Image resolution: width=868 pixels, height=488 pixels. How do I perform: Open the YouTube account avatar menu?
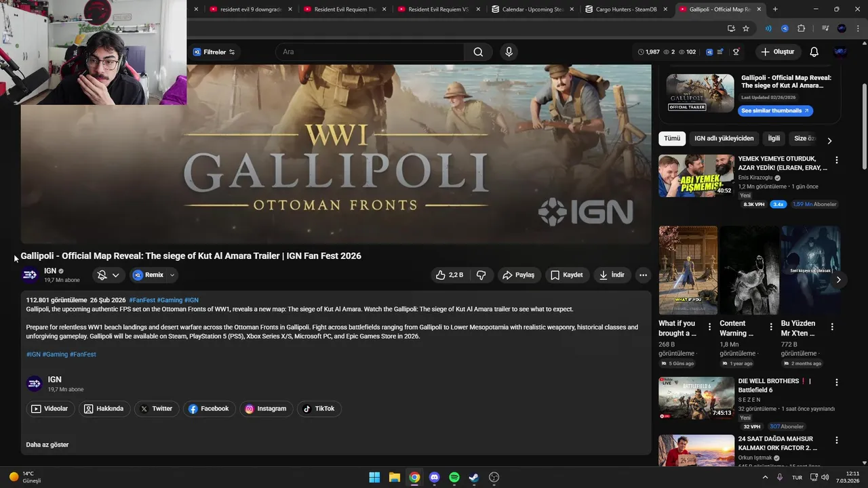[x=841, y=52]
